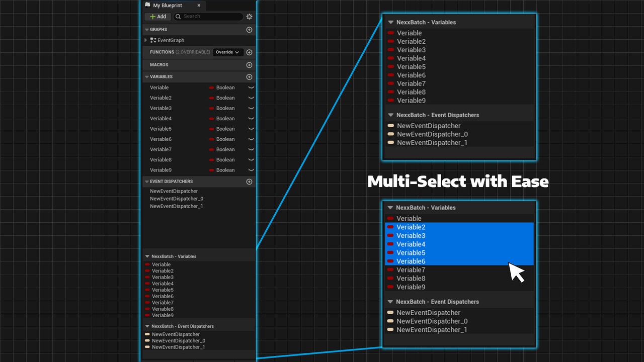Open Boolean type dropdown for Veriable2
Screen dimensions: 644x362
222,98
